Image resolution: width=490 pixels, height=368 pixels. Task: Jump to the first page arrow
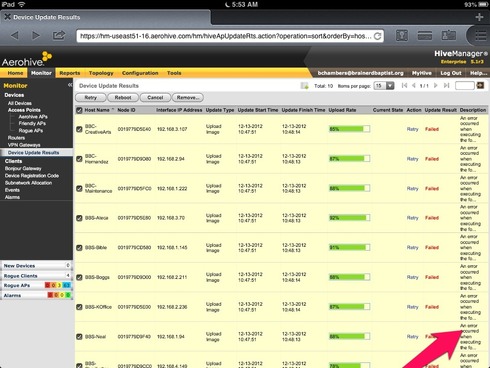pos(404,86)
